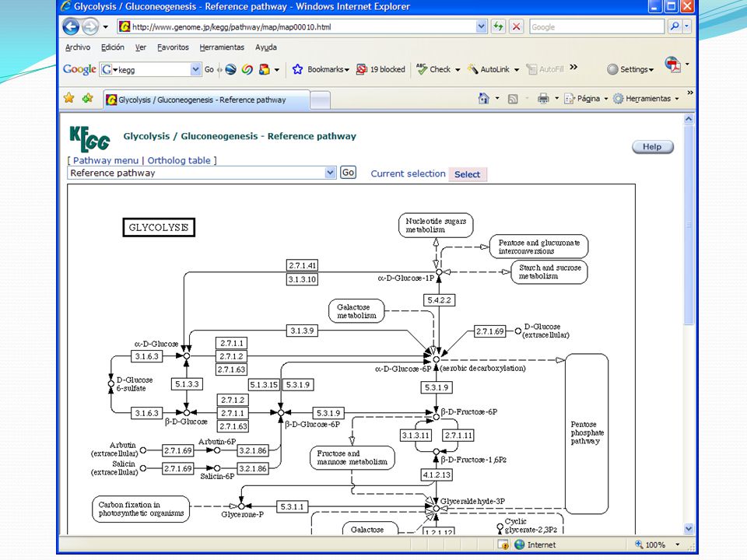This screenshot has width=747, height=560.
Task: Refresh the page using the green arrows icon
Action: 498,26
